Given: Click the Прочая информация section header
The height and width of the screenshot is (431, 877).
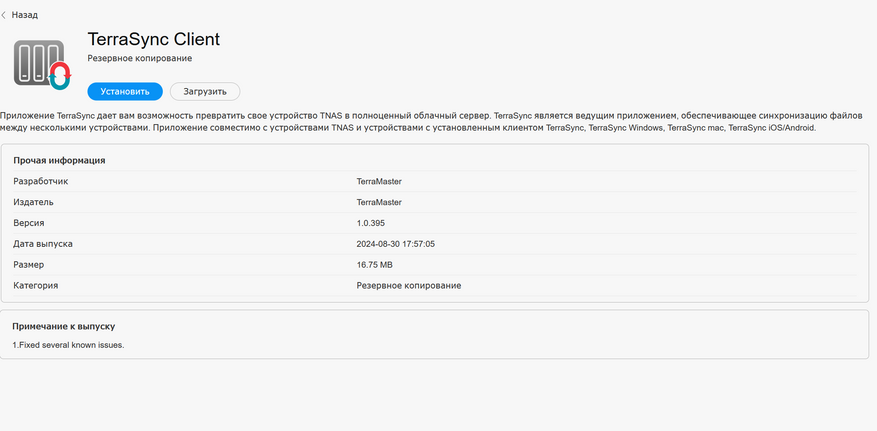Looking at the screenshot, I should click(x=59, y=160).
